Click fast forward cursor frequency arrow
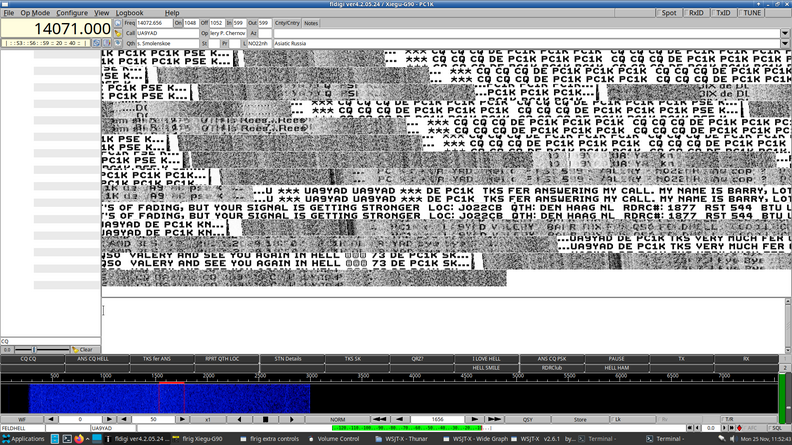The width and height of the screenshot is (792, 445). [494, 419]
